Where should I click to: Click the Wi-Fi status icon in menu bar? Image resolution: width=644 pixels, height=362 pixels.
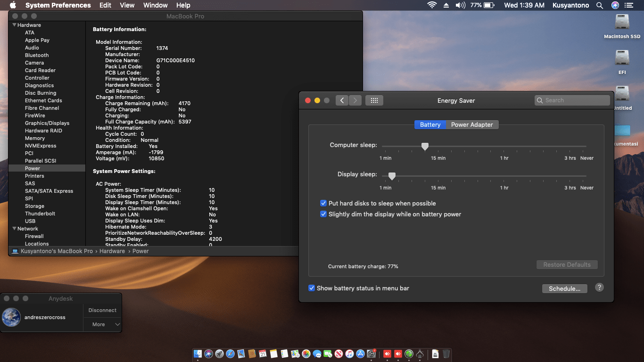point(432,5)
